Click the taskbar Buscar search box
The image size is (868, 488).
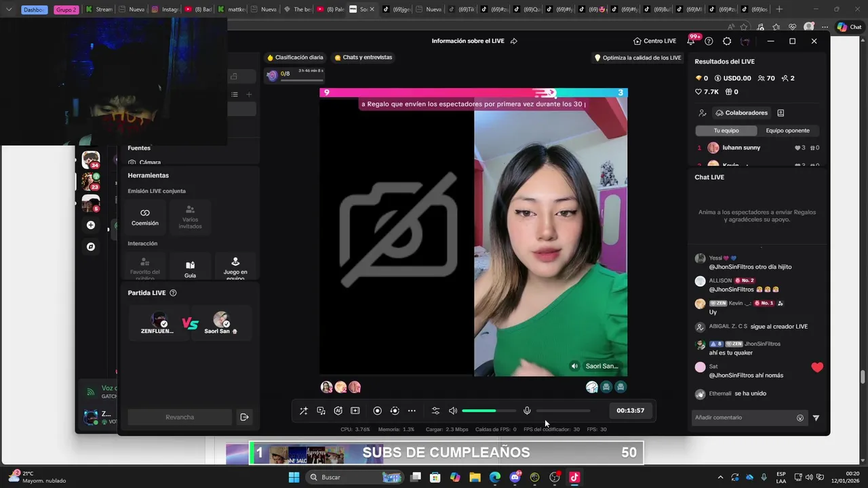tap(355, 477)
